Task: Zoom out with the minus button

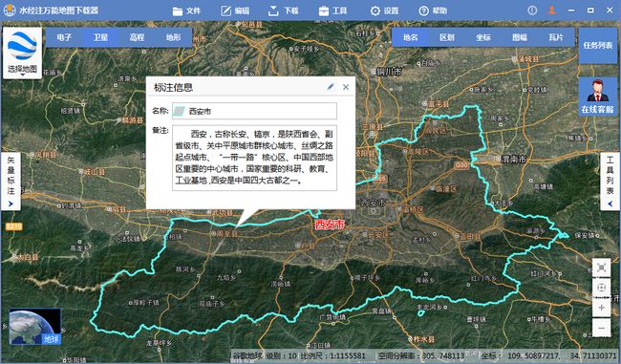Action: 601,329
